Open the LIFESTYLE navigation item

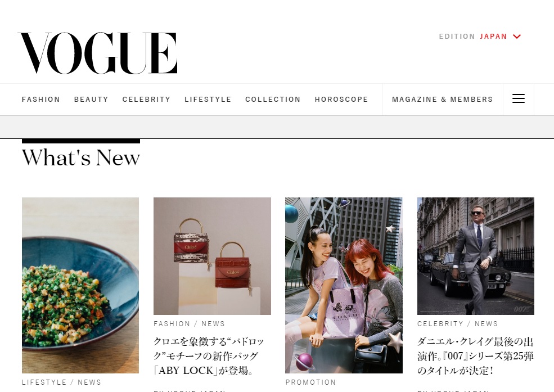click(x=208, y=100)
